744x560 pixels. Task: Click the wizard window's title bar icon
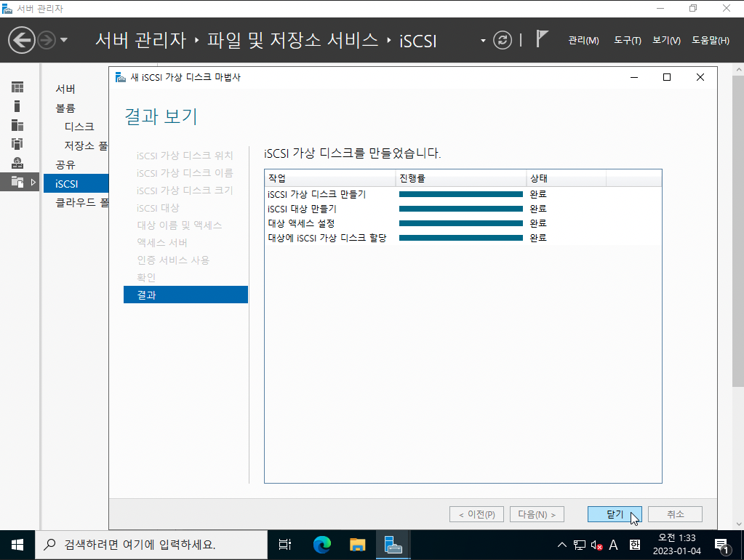[121, 77]
